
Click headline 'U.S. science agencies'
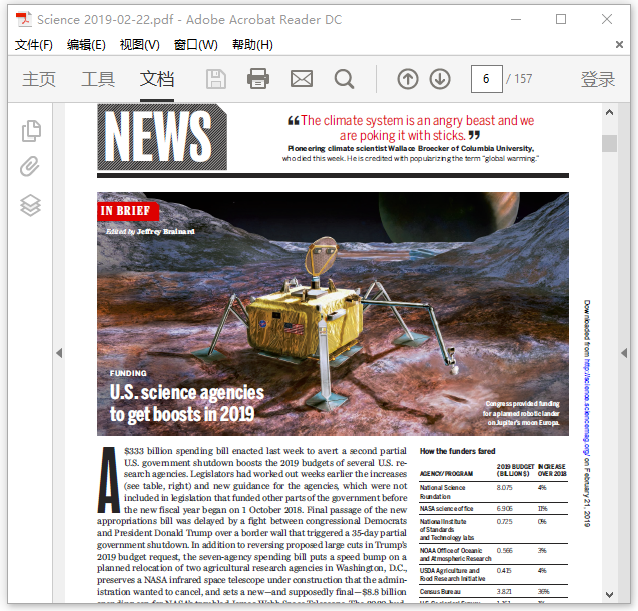pos(187,393)
